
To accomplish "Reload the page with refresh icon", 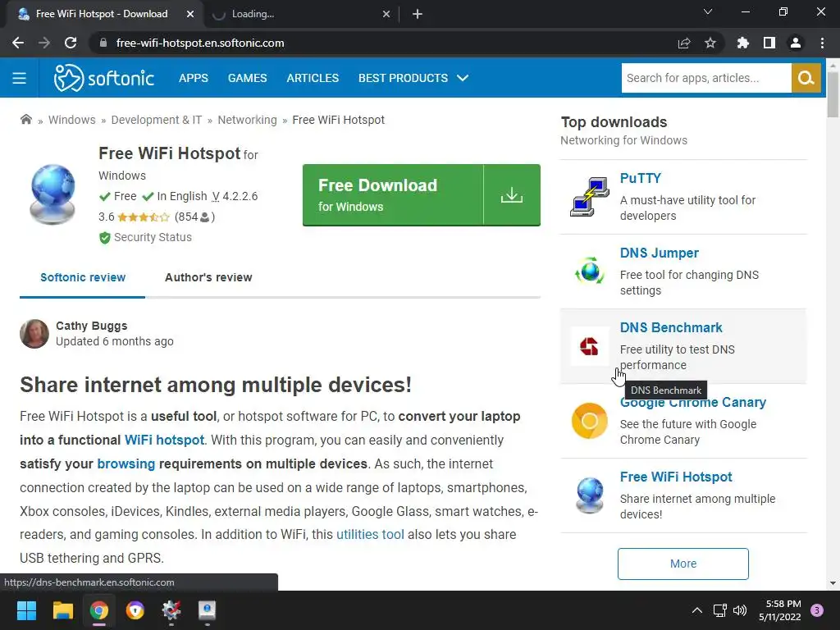I will [71, 43].
